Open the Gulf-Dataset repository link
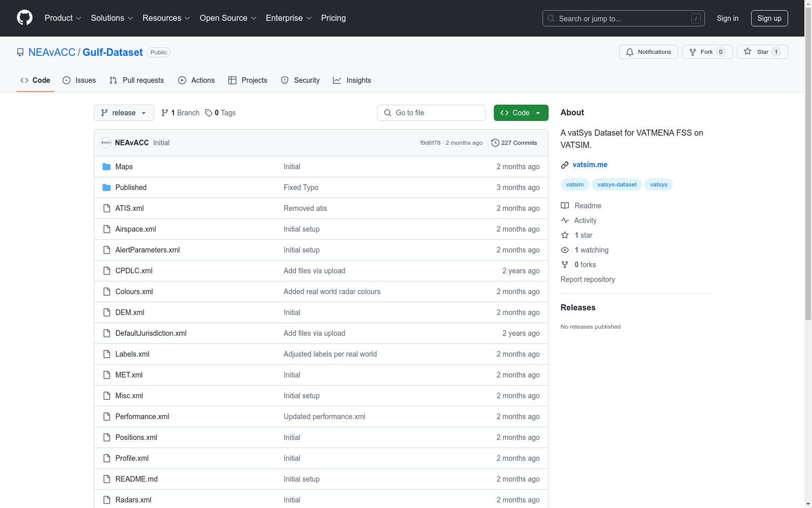Image resolution: width=812 pixels, height=508 pixels. click(x=113, y=52)
